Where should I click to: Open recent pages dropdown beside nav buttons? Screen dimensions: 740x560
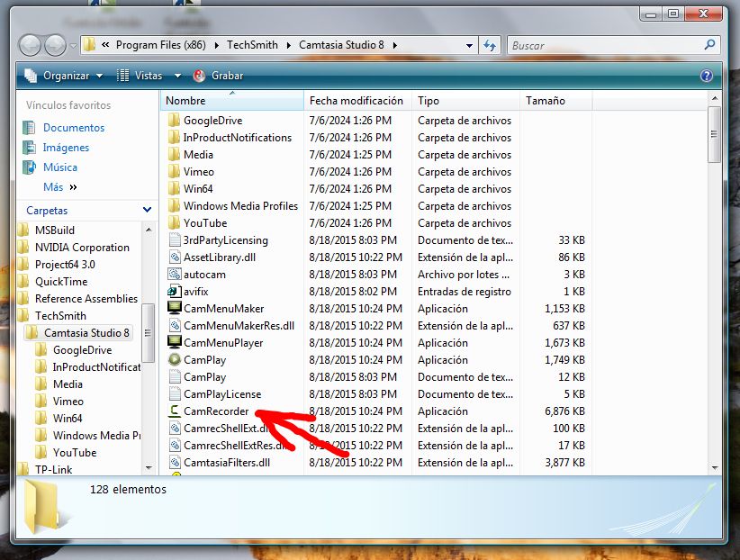[x=73, y=46]
